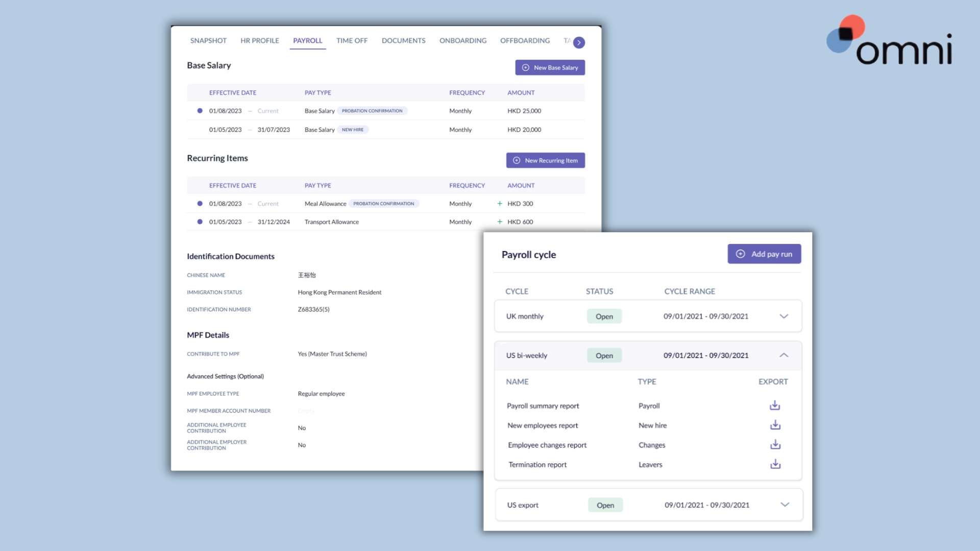Click the Payroll summary report name
The width and height of the screenshot is (980, 551).
(x=543, y=406)
